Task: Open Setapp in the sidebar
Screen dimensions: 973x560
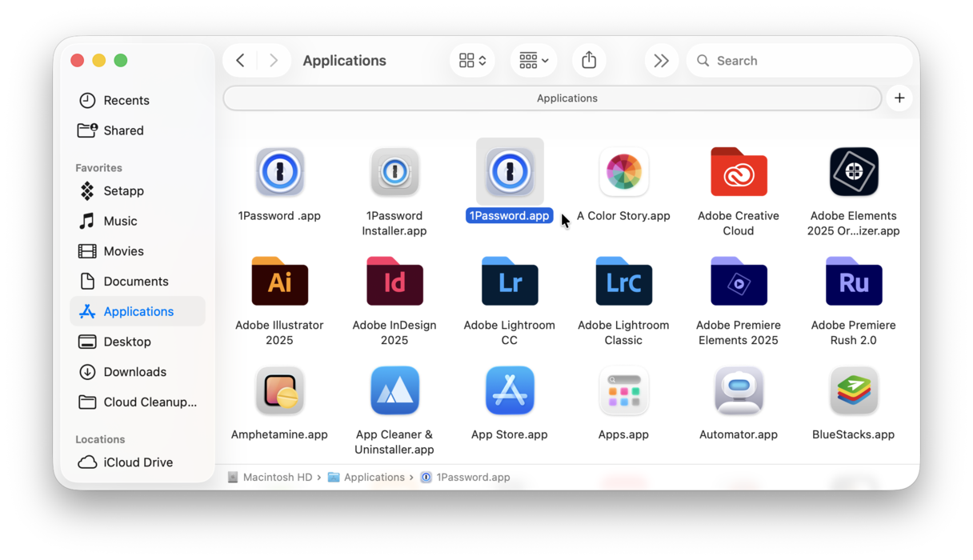Action: 138,190
